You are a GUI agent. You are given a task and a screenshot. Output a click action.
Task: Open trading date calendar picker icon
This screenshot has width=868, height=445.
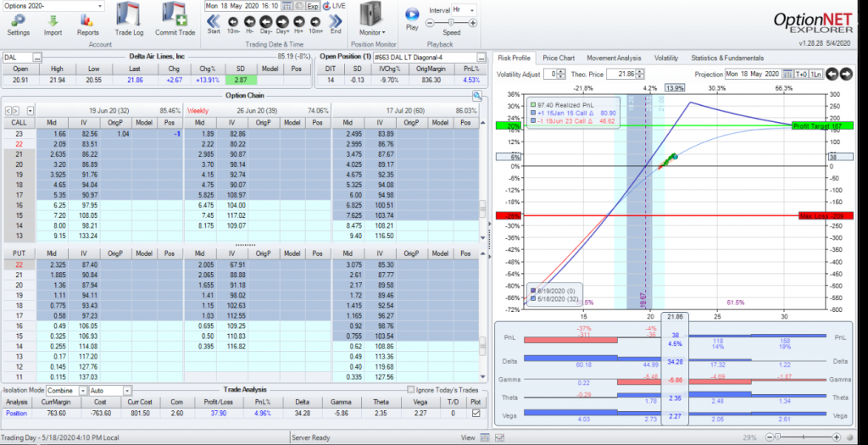[x=287, y=6]
